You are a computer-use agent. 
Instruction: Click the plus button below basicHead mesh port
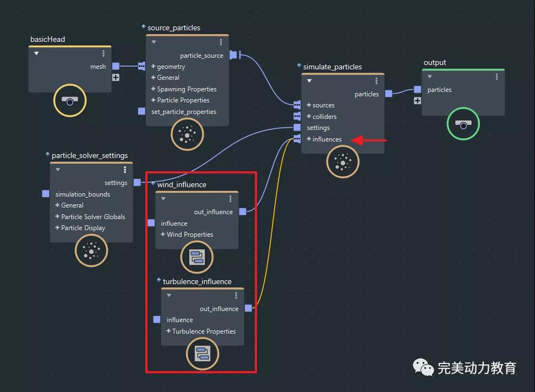click(x=116, y=78)
